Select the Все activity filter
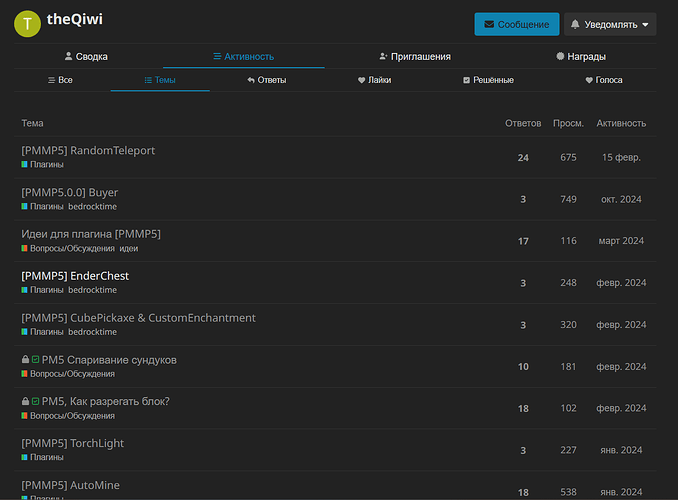This screenshot has width=678, height=500. 60,80
